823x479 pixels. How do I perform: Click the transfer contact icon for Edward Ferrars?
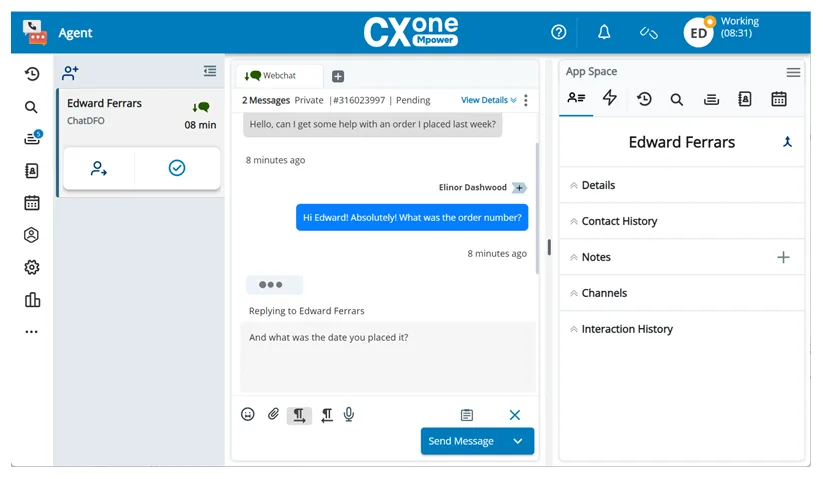click(99, 168)
